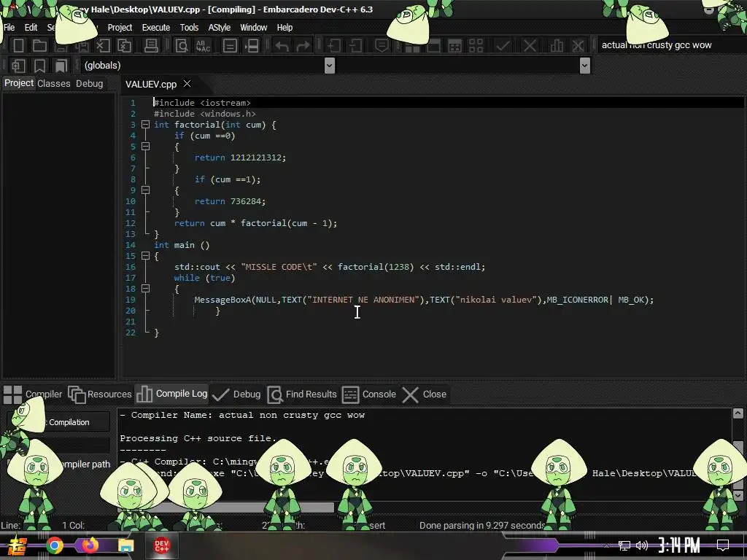Open File Explorer from the taskbar
Image resolution: width=747 pixels, height=560 pixels.
125,545
